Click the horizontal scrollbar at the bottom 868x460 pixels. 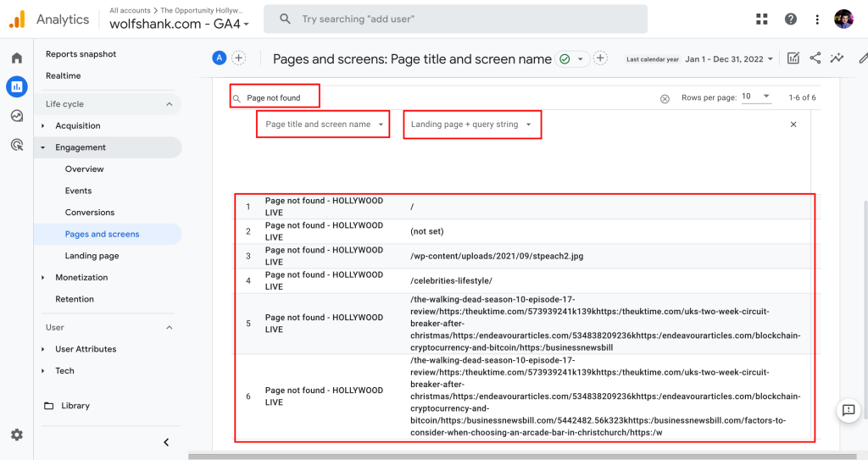(x=522, y=457)
